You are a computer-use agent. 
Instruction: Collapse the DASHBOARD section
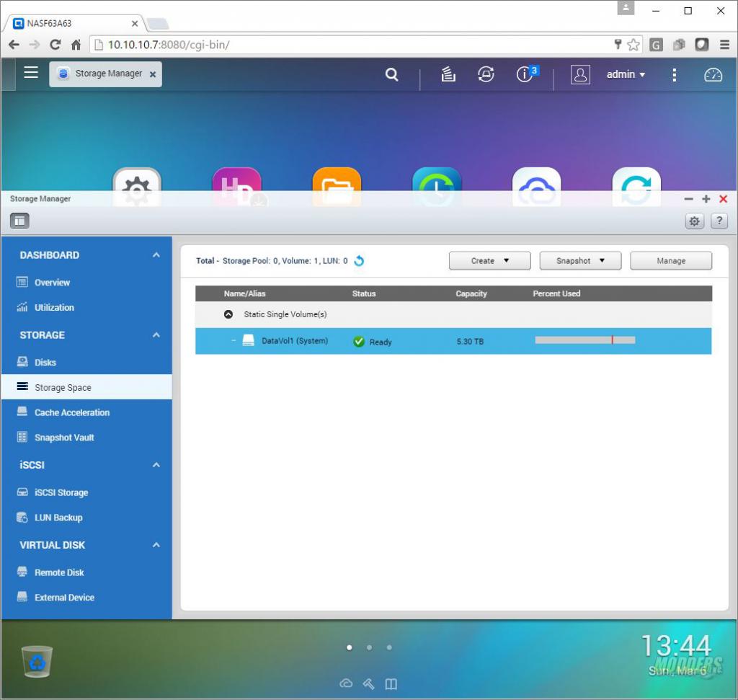(x=156, y=255)
